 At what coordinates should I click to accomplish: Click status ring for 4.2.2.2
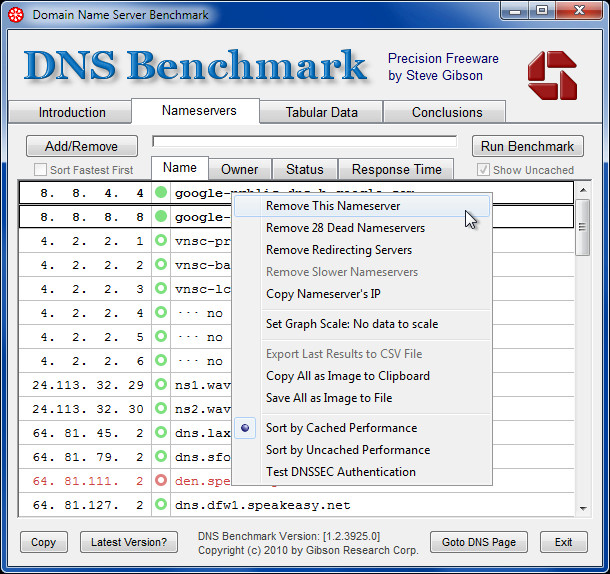point(161,265)
